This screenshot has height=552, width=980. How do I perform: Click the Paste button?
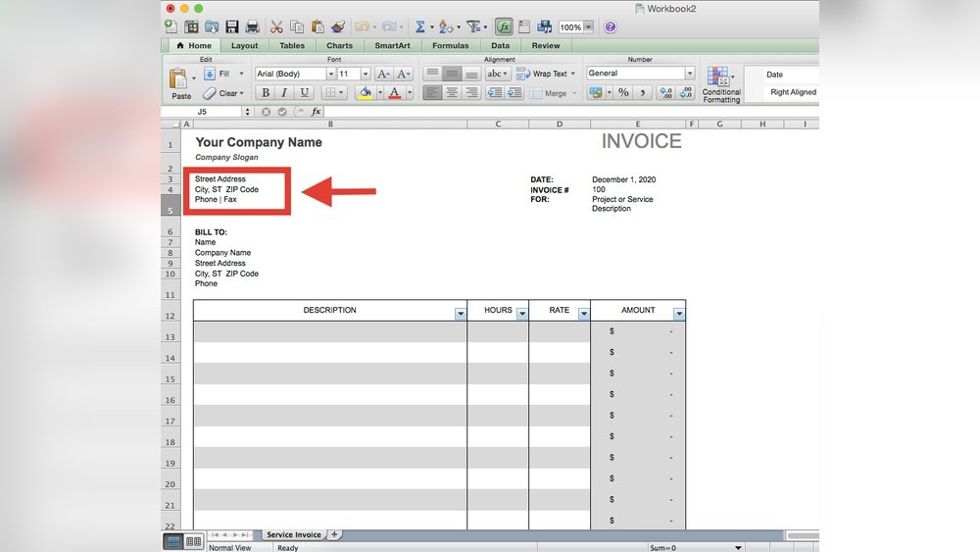181,83
